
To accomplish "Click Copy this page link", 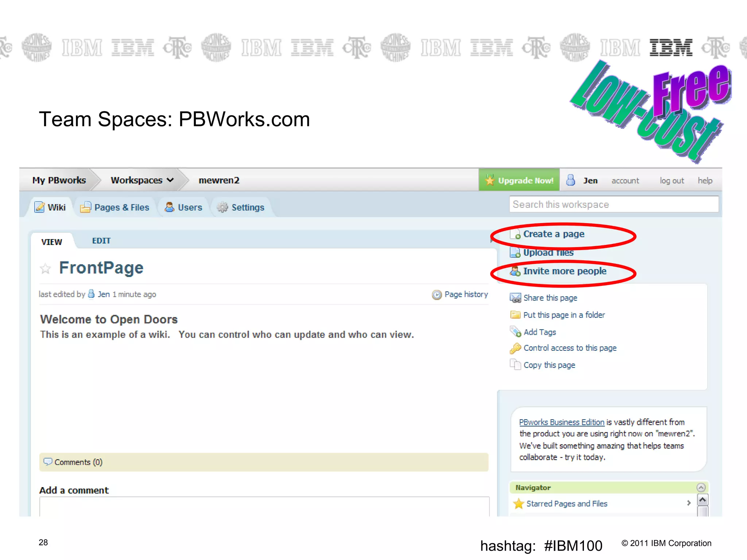I will (549, 365).
